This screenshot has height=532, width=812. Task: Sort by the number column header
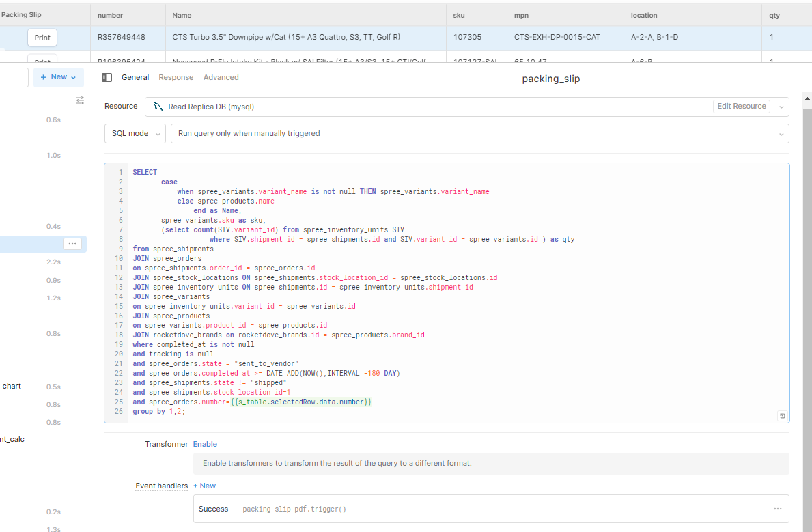pyautogui.click(x=128, y=16)
